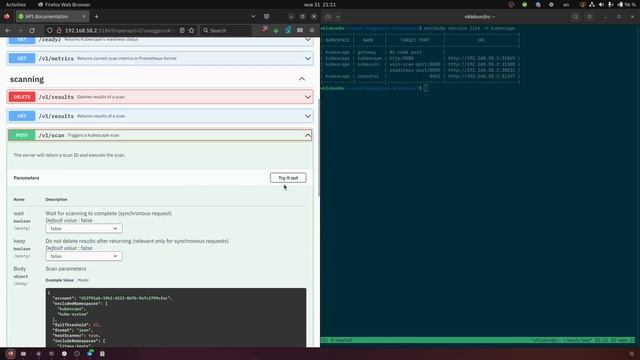640x360 pixels.
Task: Open the terminal hamburger menu
Action: [589, 17]
